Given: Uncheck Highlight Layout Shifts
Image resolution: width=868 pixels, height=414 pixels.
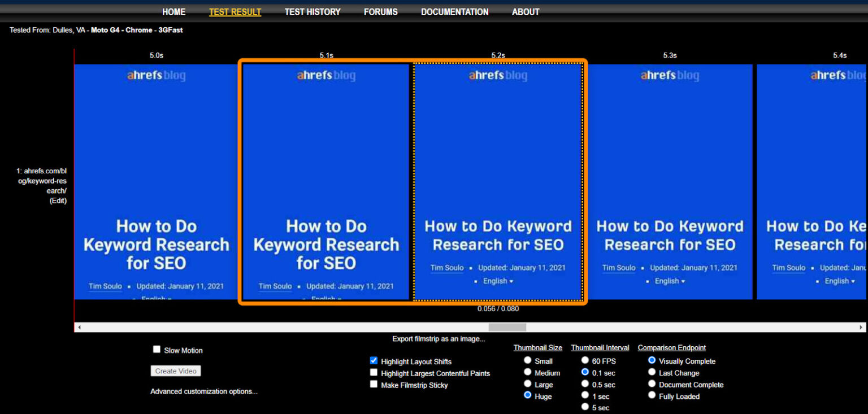Looking at the screenshot, I should 374,360.
